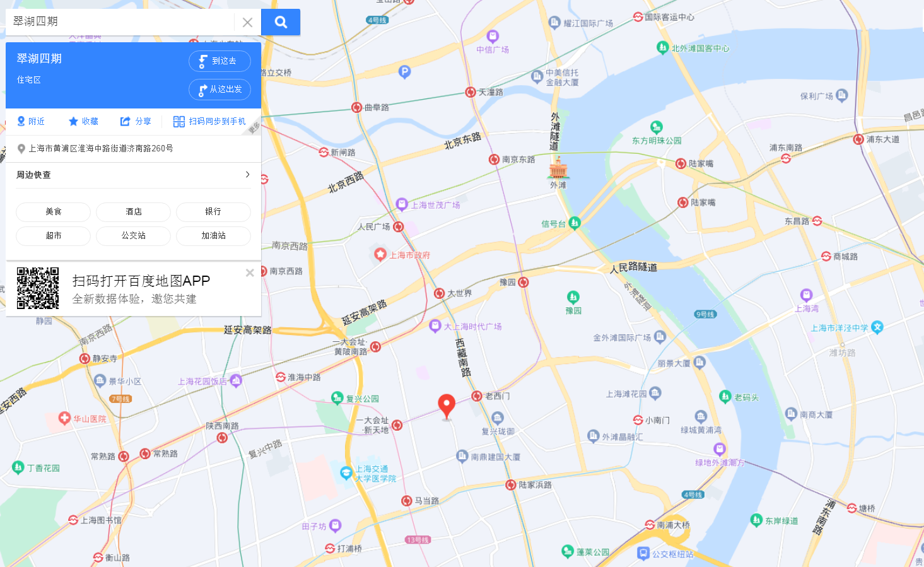
Task: Click 上海市政府 star marker on map
Action: point(380,254)
